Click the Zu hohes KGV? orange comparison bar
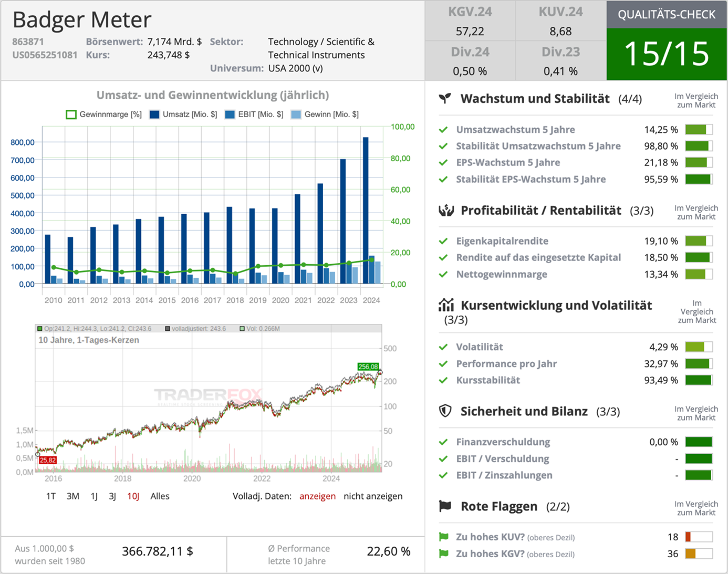728x574 pixels. tap(699, 554)
